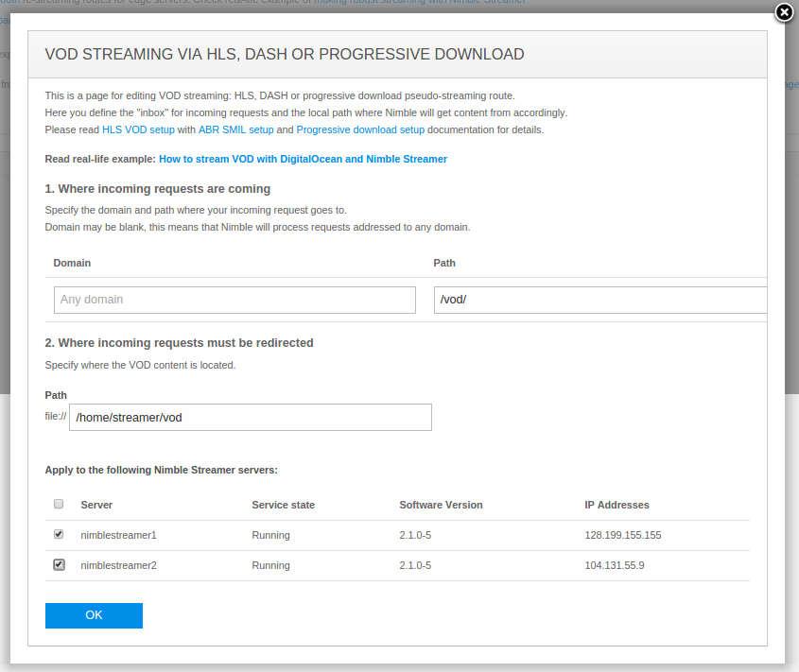Select the nimblestreamer2 server name
Image resolution: width=799 pixels, height=672 pixels.
point(118,565)
